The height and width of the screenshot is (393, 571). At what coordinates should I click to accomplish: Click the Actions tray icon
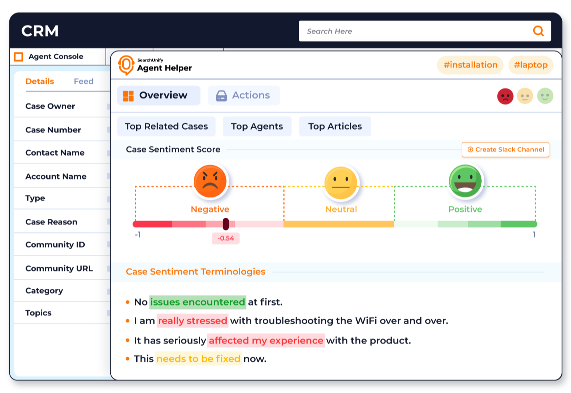pos(221,96)
